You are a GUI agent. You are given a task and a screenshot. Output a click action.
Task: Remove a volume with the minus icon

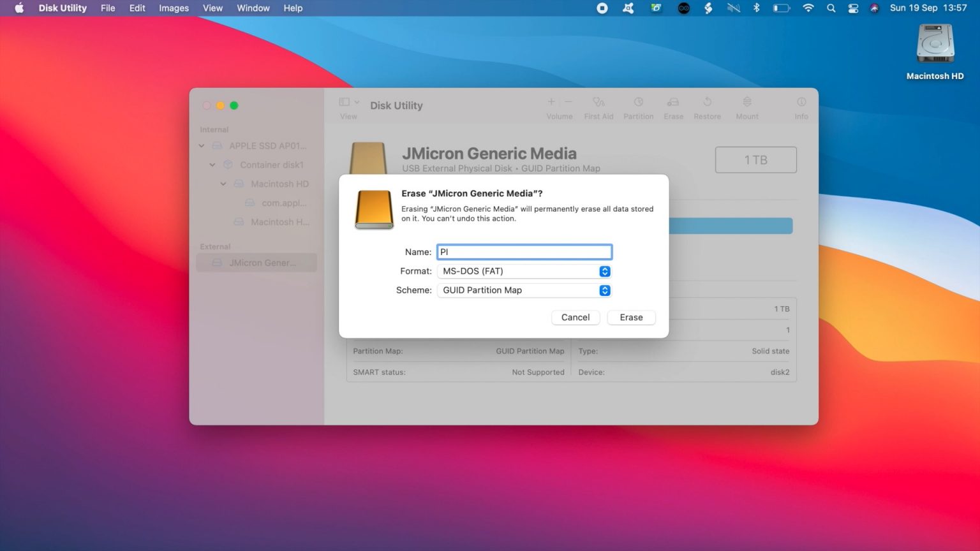coord(567,101)
